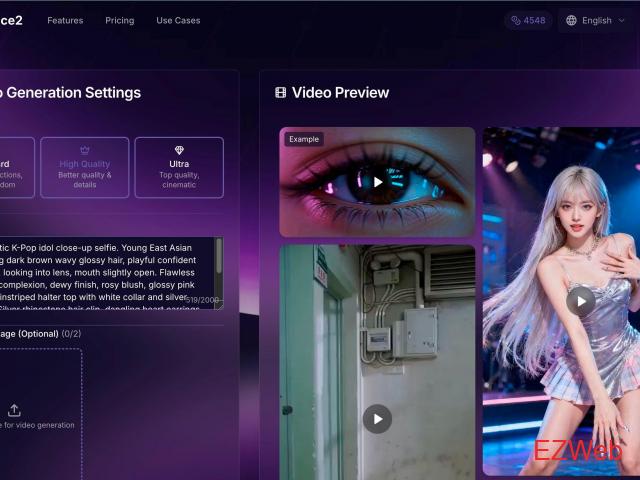The height and width of the screenshot is (480, 640).
Task: Open the Features menu item
Action: point(65,20)
